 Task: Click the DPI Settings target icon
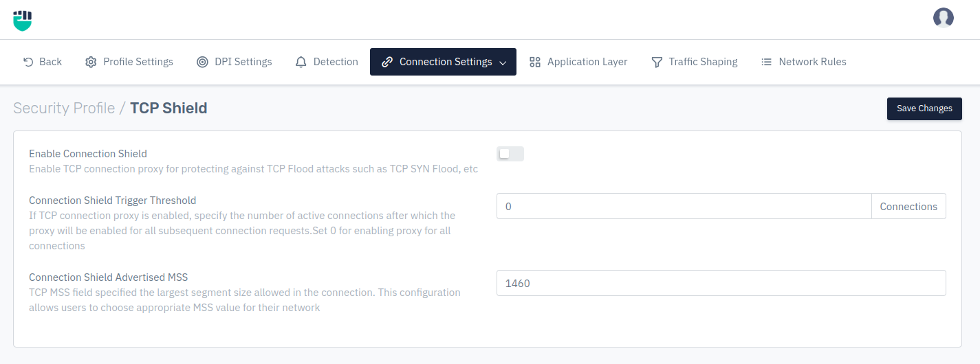[x=202, y=62]
